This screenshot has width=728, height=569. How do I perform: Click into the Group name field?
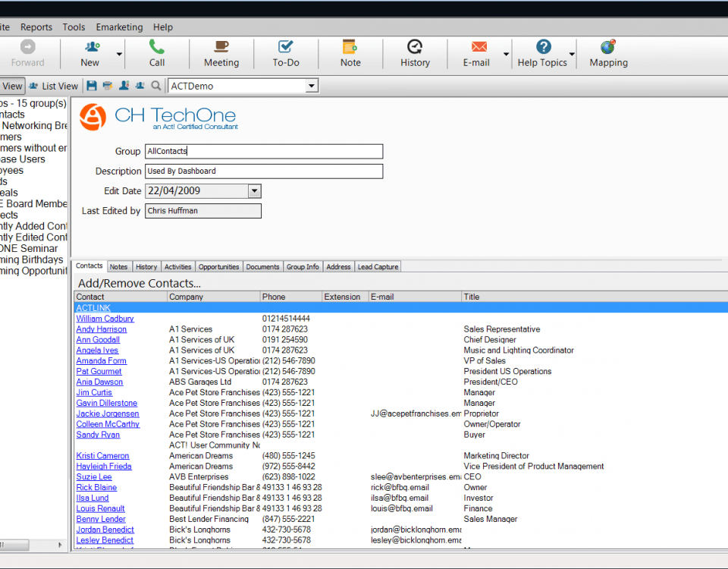264,152
